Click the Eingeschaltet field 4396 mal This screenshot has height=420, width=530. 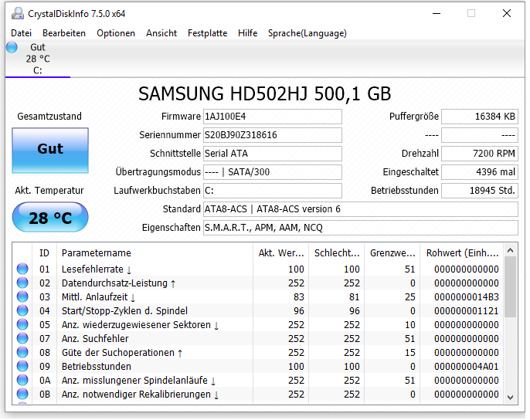[480, 172]
